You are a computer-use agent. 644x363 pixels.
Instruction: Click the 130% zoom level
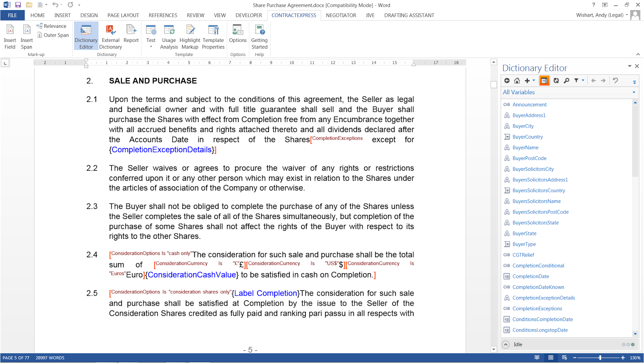tap(635, 358)
